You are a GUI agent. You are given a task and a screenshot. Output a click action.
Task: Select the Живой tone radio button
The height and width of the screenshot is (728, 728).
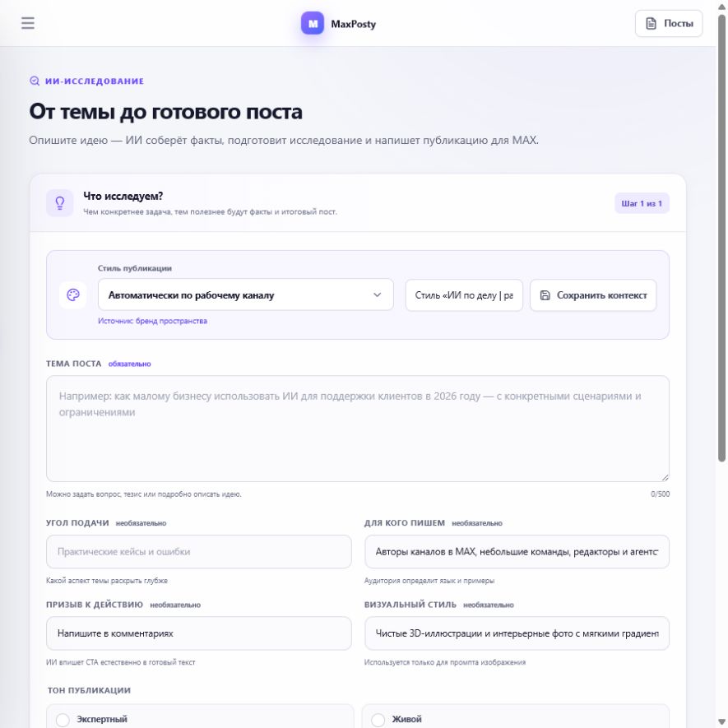coord(378,720)
